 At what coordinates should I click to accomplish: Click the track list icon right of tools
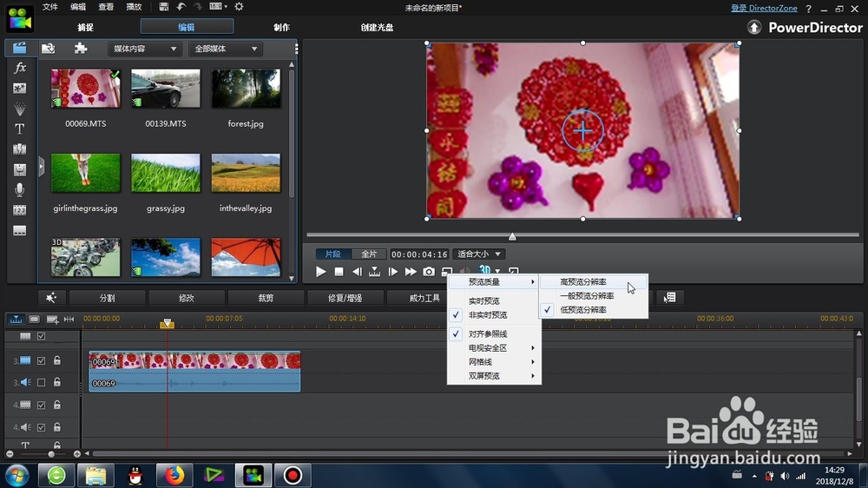click(669, 298)
